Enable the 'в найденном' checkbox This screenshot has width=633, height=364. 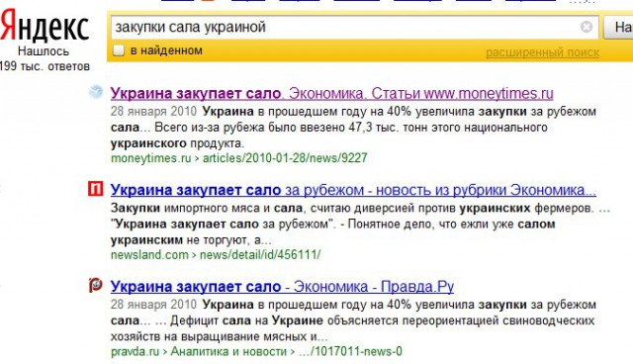coord(119,50)
